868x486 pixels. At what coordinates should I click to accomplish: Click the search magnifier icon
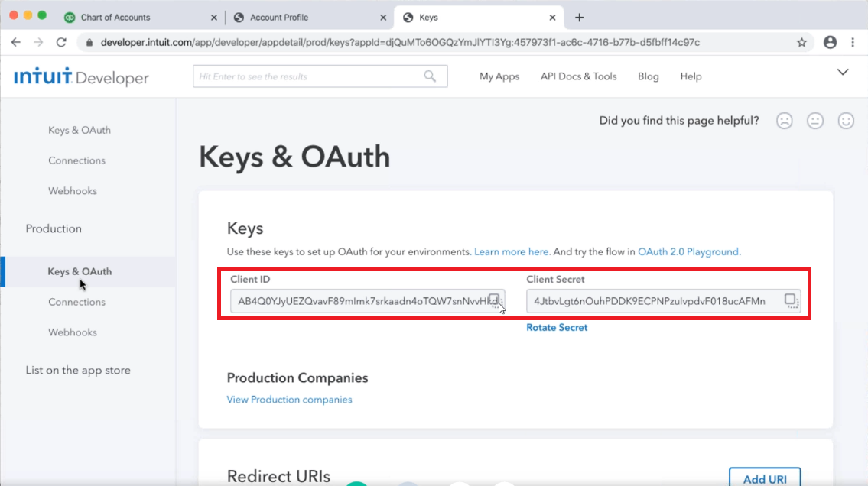(430, 76)
